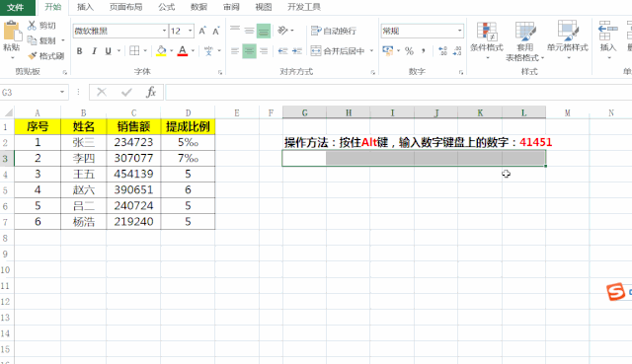
Task: Click Merge & Center (合并后居中) button
Action: pyautogui.click(x=338, y=50)
